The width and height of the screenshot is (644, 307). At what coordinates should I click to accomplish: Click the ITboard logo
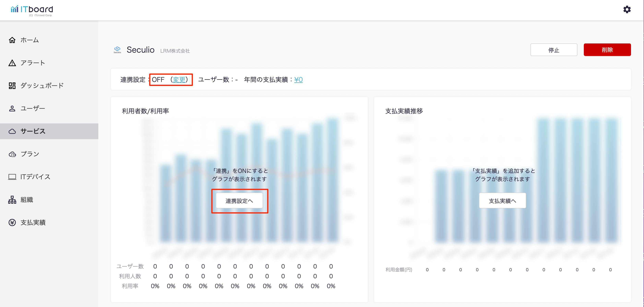(x=32, y=10)
